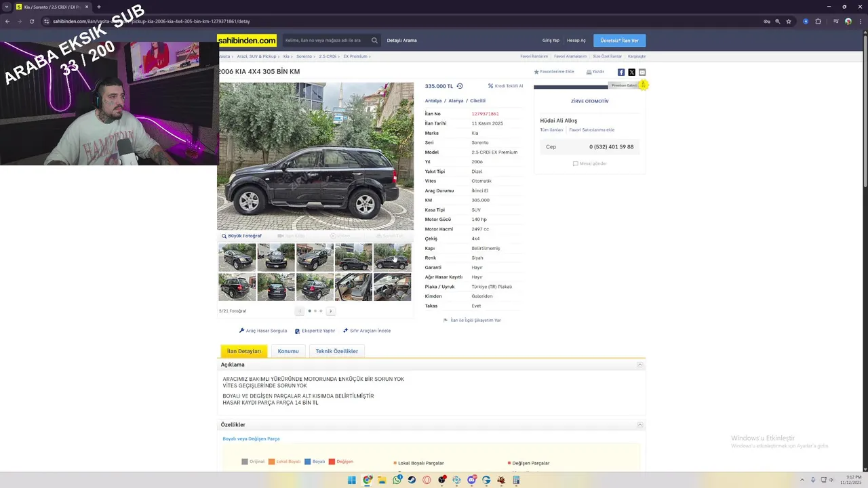The image size is (868, 488).
Task: Open ZİRVE OTOMOTİV store page
Action: coord(590,101)
